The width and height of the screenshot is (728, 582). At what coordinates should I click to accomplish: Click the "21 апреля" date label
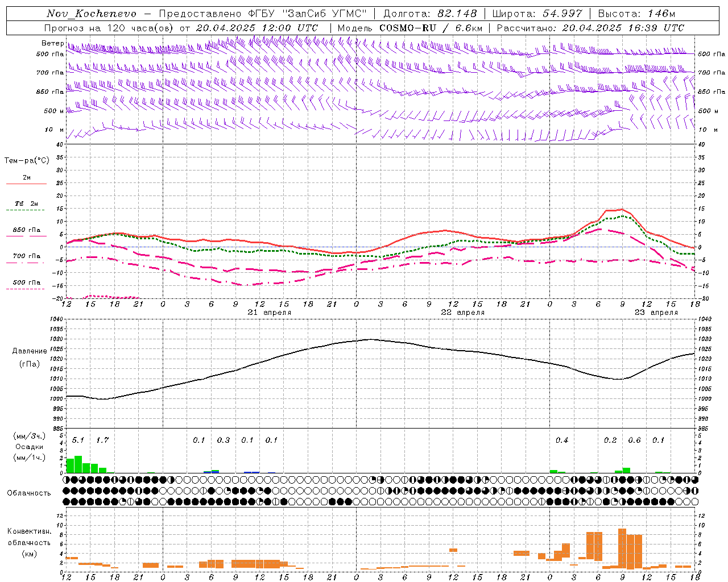coord(270,313)
